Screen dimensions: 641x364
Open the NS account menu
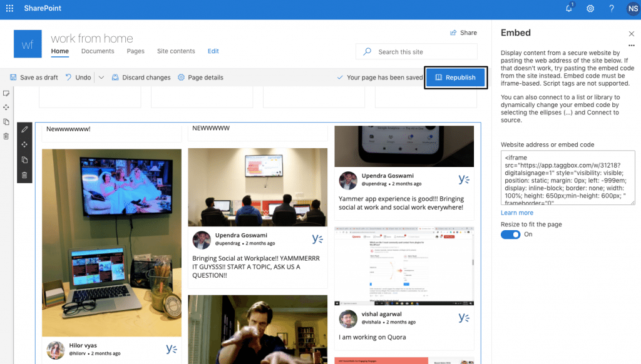[632, 9]
